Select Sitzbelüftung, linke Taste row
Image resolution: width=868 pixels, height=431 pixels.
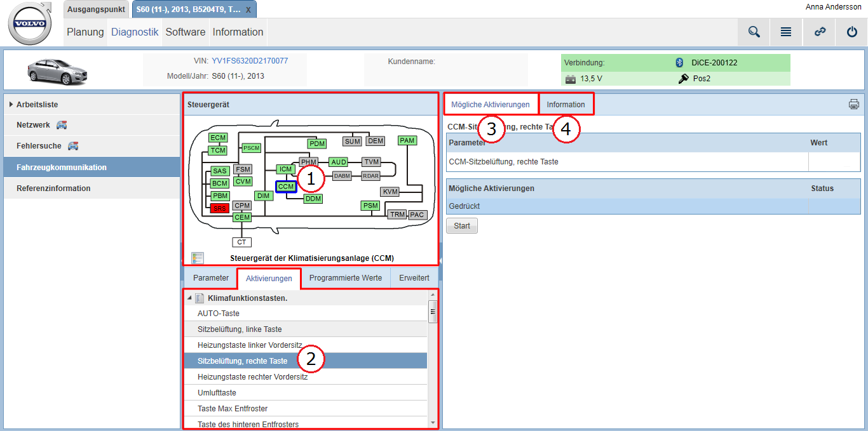[306, 329]
